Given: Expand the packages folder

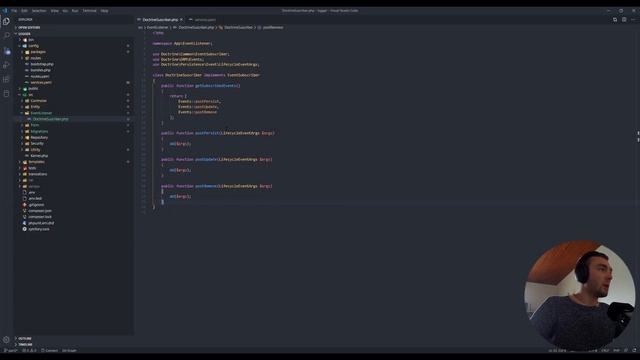Looking at the screenshot, I should pyautogui.click(x=38, y=52).
